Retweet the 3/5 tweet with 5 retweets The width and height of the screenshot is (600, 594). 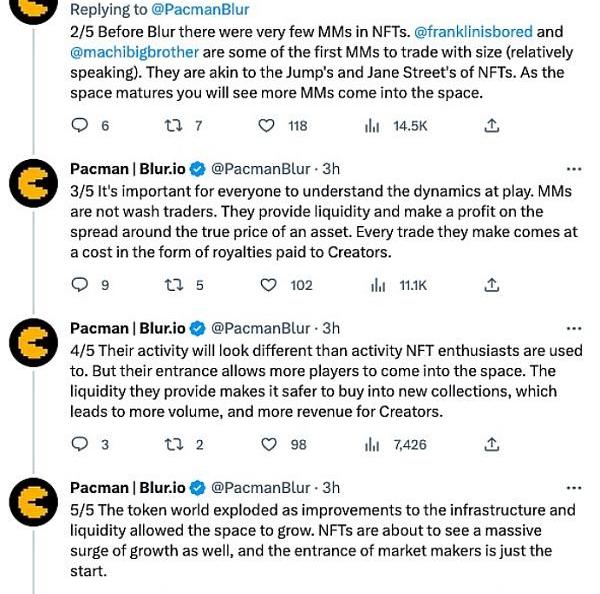[173, 285]
